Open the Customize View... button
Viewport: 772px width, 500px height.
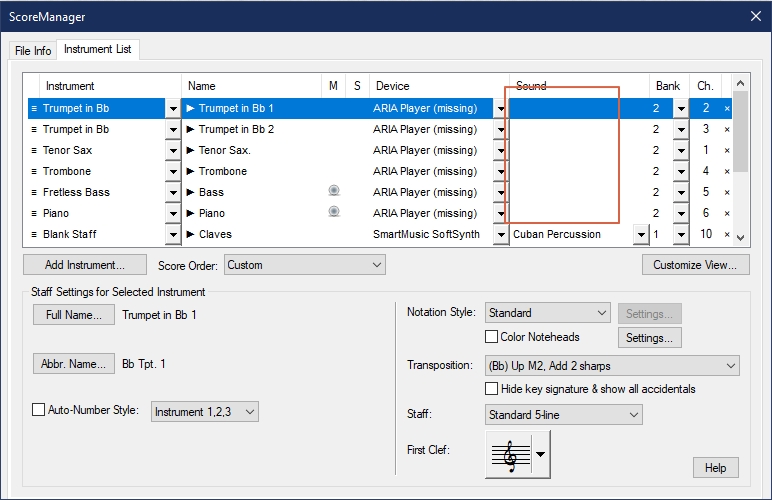pos(694,265)
